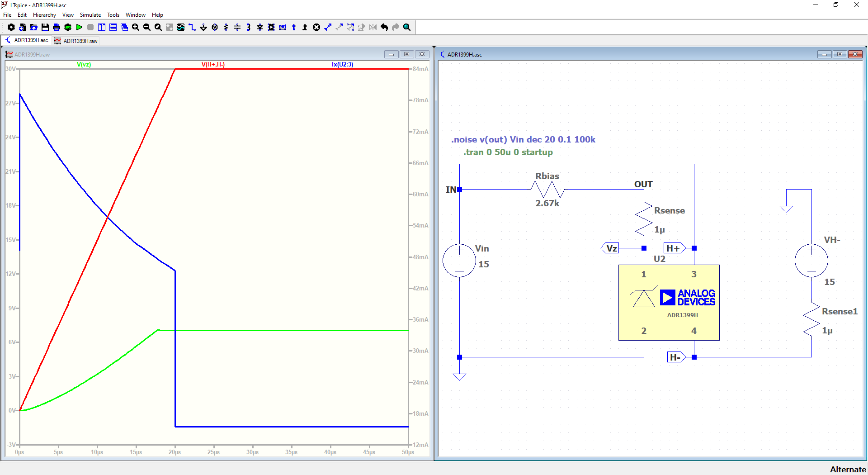Open the Search magnifier in toolbar
Viewport: 868px width, 475px height.
tap(407, 27)
